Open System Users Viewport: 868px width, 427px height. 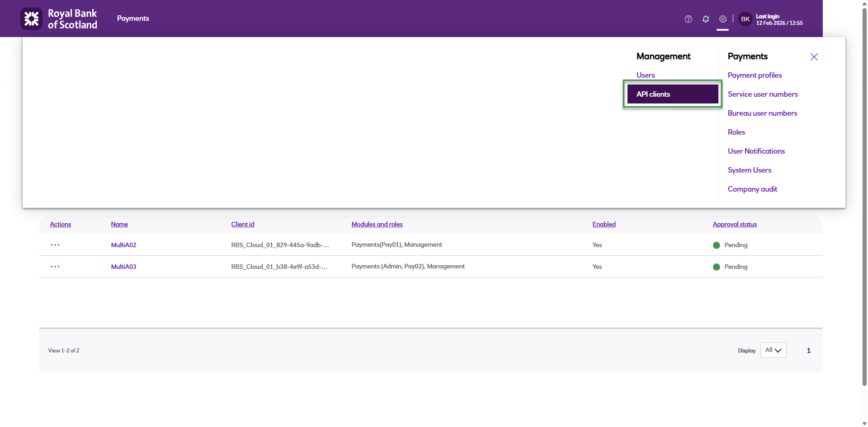(750, 170)
